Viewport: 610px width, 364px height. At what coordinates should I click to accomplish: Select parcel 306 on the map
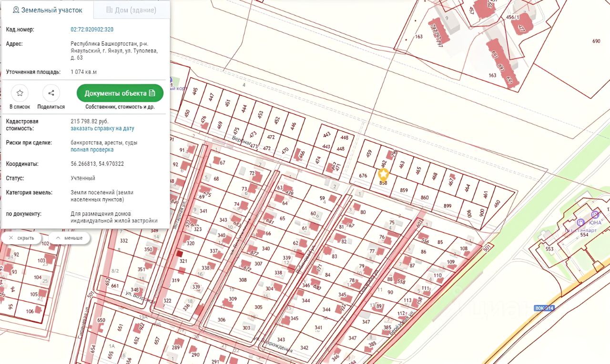(x=221, y=320)
